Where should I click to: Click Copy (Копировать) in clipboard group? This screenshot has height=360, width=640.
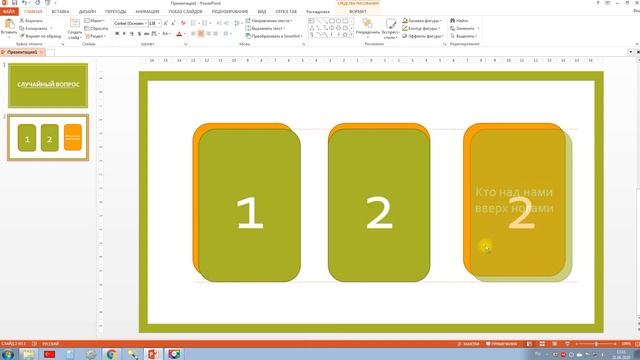(x=33, y=28)
